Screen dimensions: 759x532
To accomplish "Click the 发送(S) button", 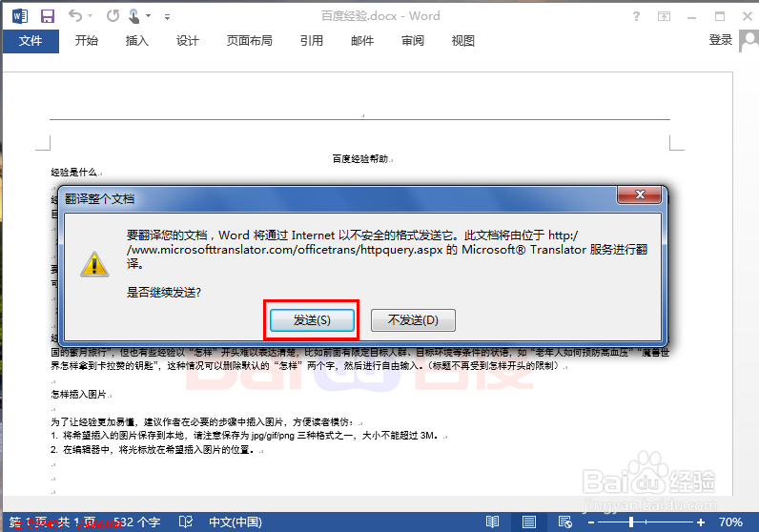I will pyautogui.click(x=312, y=320).
